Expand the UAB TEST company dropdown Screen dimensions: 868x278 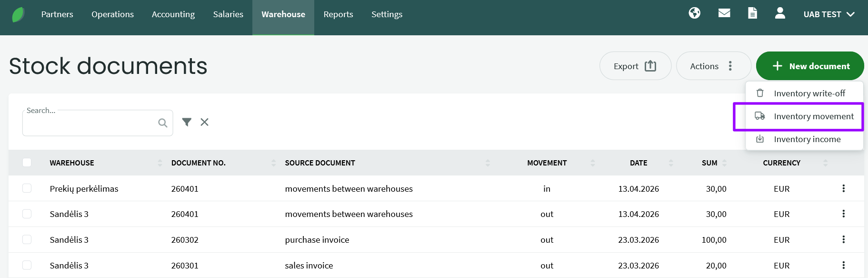pos(828,14)
